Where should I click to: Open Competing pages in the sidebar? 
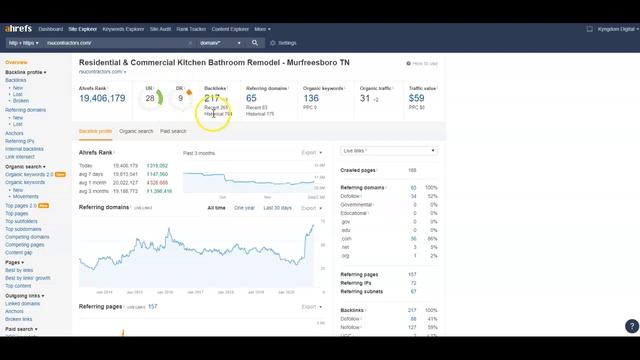(x=24, y=245)
